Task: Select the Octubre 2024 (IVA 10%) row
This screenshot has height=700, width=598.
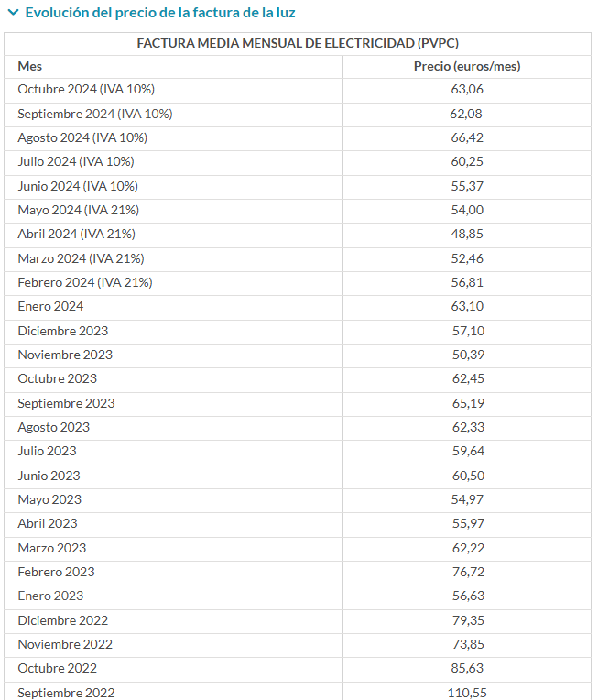Action: [x=298, y=90]
